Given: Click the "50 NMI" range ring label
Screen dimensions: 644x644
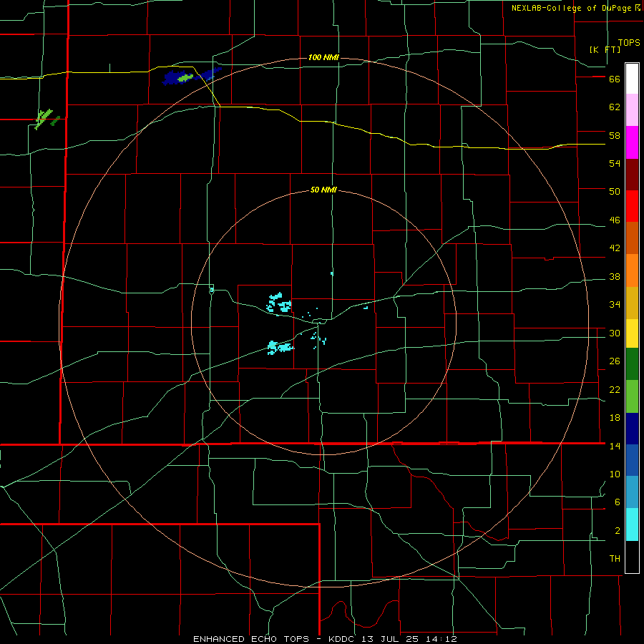Looking at the screenshot, I should (x=323, y=190).
